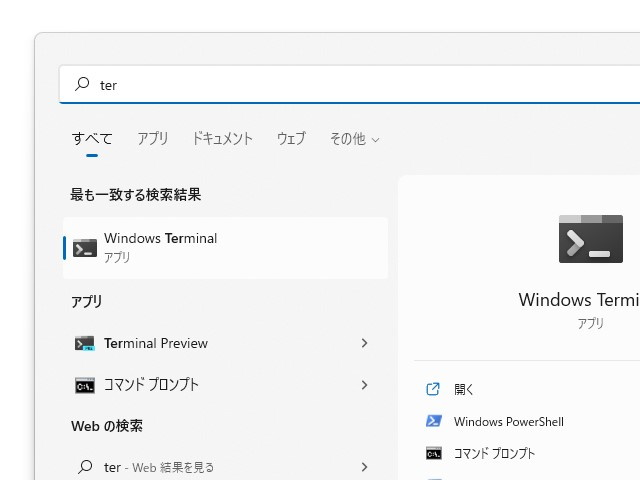The height and width of the screenshot is (480, 640).
Task: Open the Terminal Preview app result
Action: [225, 343]
